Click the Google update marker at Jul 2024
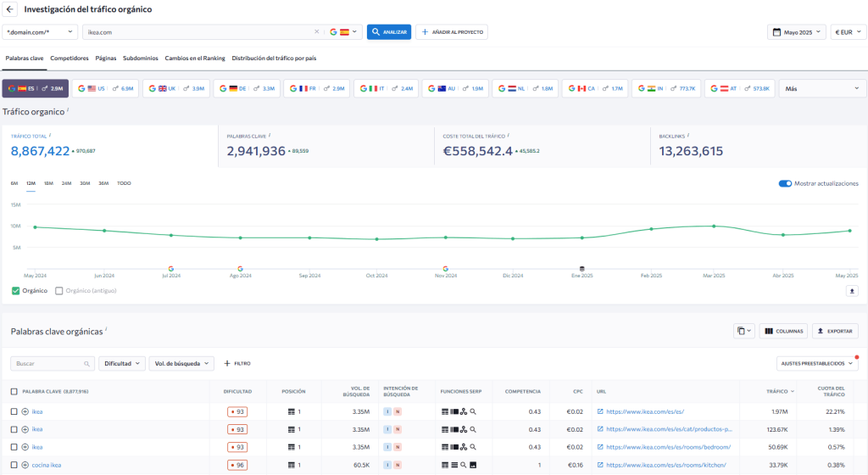 click(x=171, y=269)
